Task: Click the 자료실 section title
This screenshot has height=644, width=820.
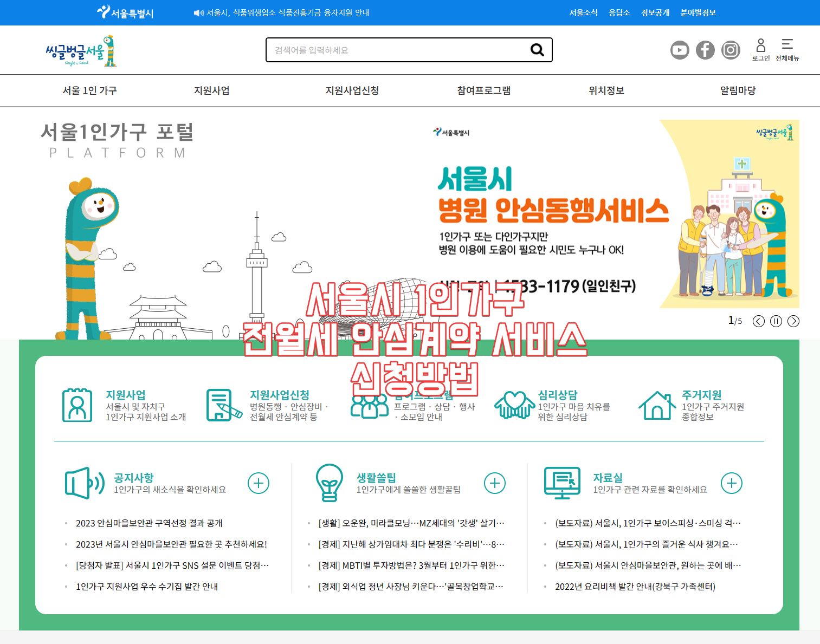Action: (608, 478)
